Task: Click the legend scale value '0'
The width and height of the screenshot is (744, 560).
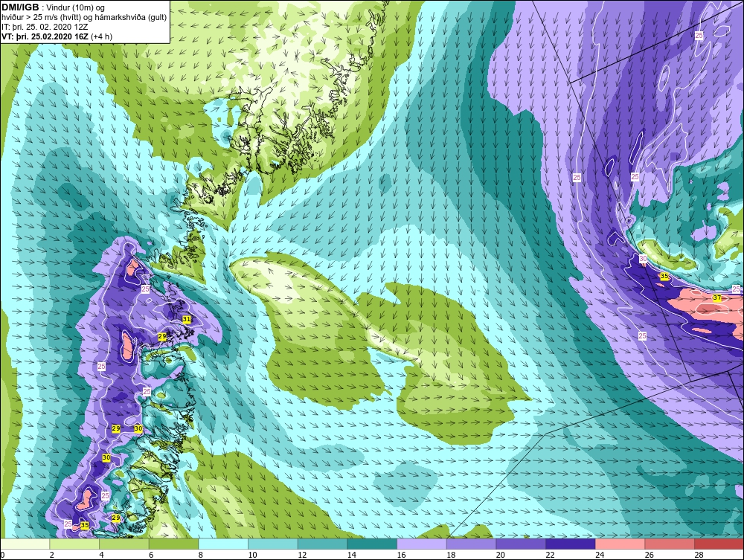Action: 2,555
